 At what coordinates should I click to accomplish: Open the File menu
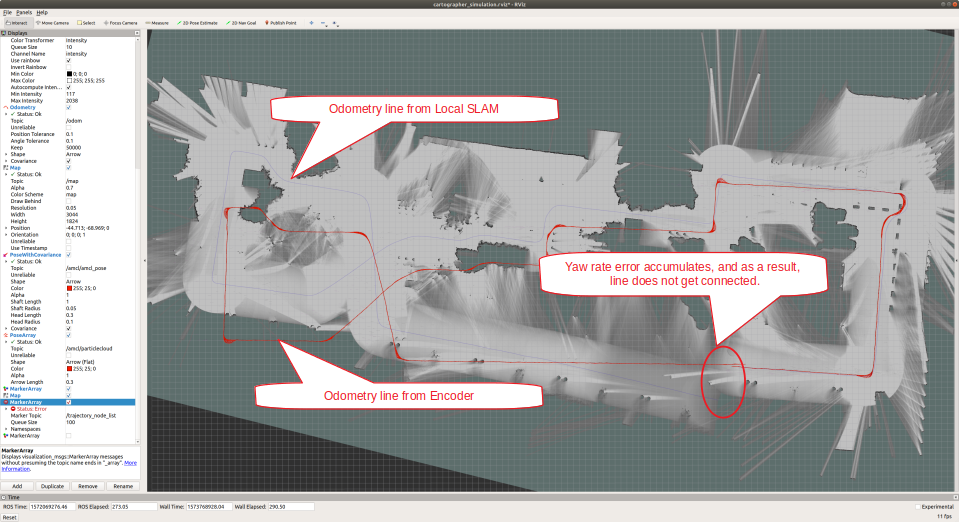tap(7, 12)
